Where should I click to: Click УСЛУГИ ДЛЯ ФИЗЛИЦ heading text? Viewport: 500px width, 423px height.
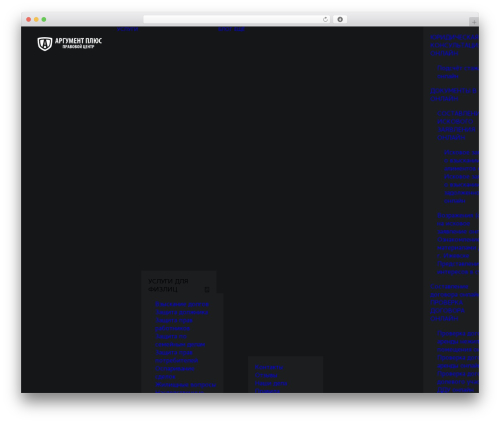tap(168, 285)
